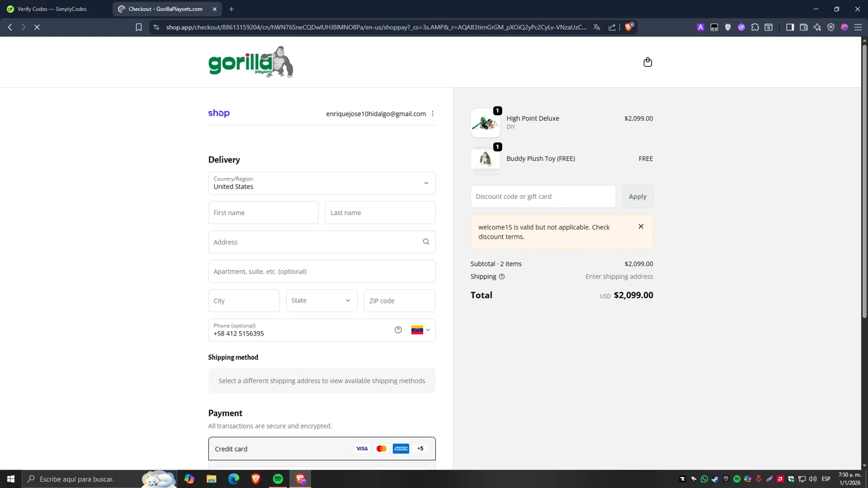Open the Windows Start menu
The width and height of the screenshot is (868, 488).
click(10, 479)
